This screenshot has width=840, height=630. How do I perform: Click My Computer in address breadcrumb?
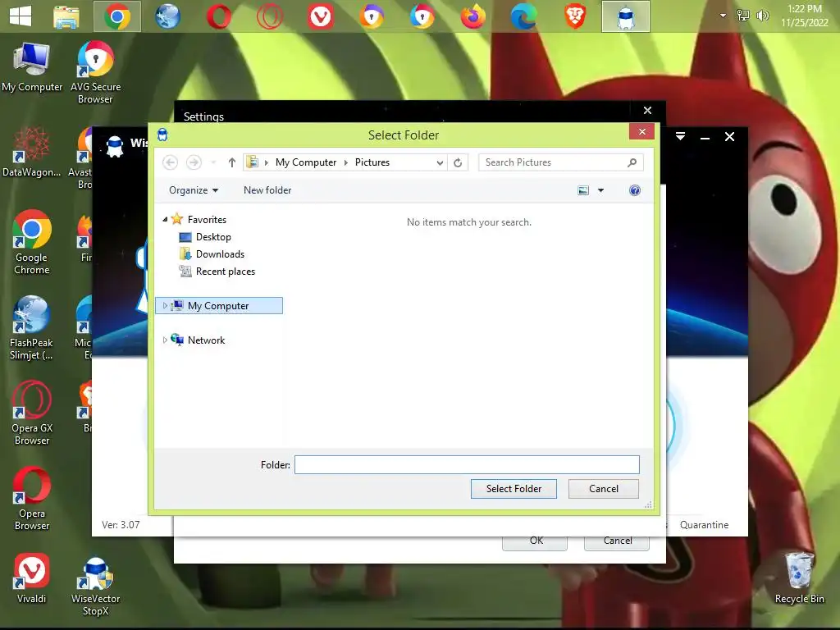coord(306,162)
